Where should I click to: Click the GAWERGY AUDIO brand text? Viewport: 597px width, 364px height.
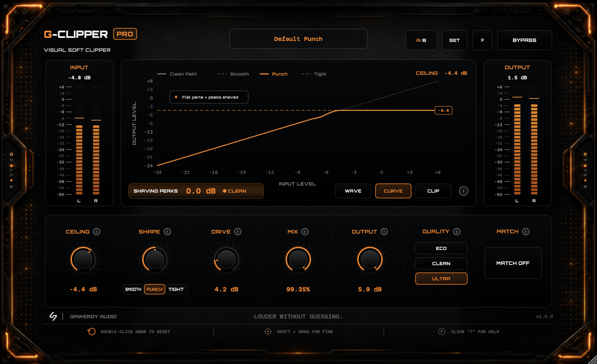tap(93, 316)
